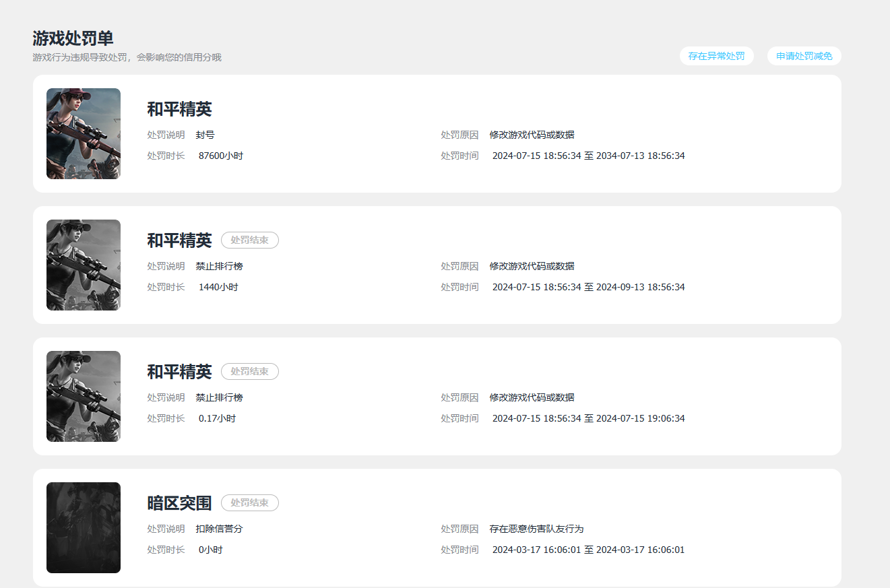Click the 处罚结束 badge beside 暗区突围
The height and width of the screenshot is (588, 890).
[250, 502]
